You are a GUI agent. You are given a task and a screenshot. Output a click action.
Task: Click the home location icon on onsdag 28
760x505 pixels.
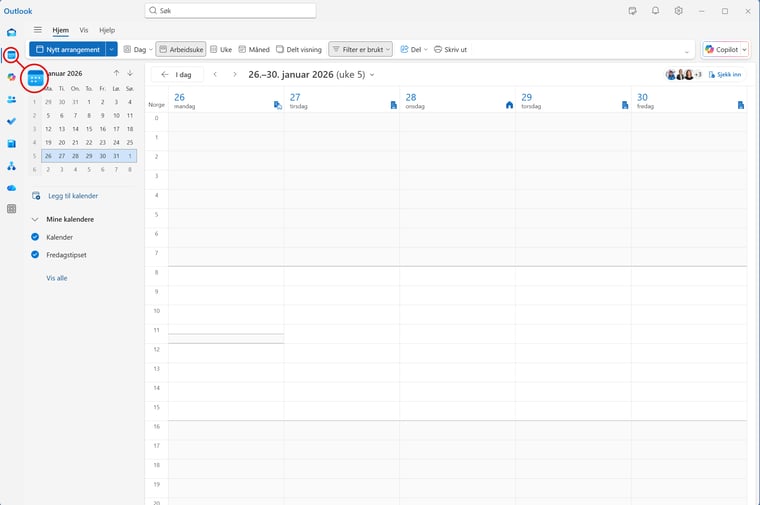pyautogui.click(x=509, y=105)
